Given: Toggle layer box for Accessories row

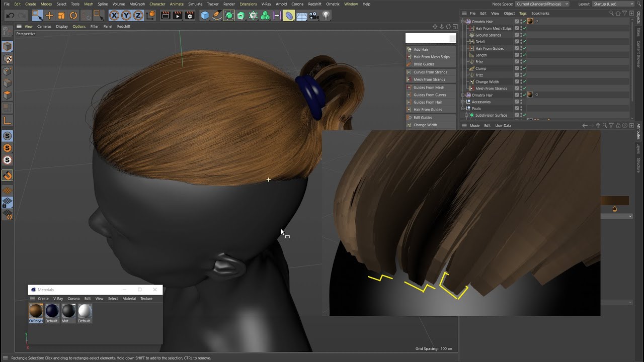Looking at the screenshot, I should click(x=517, y=102).
